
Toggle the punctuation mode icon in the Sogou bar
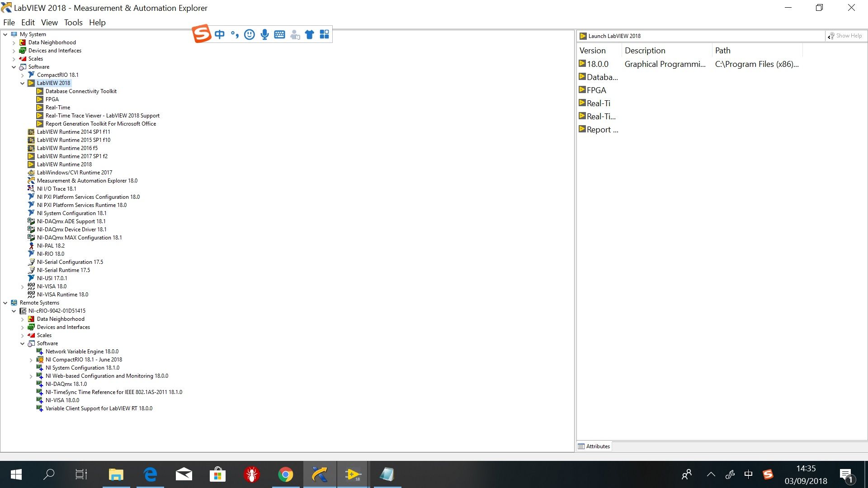[234, 34]
